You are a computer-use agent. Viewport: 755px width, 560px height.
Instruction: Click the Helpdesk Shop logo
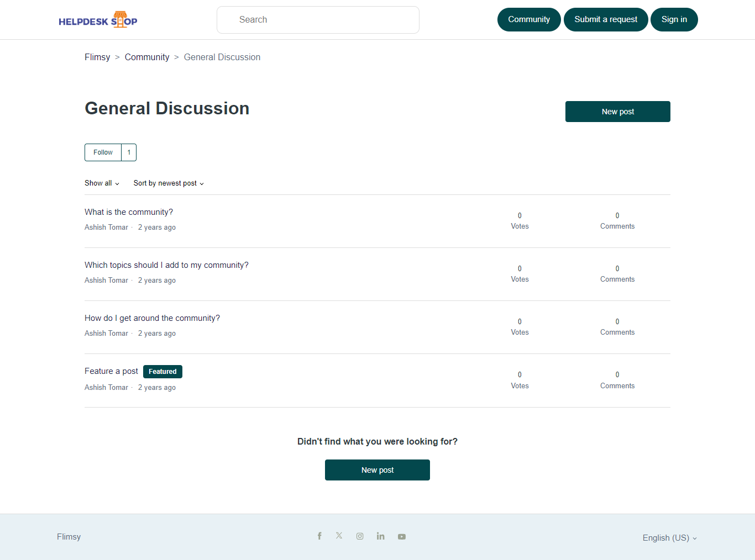coord(98,20)
